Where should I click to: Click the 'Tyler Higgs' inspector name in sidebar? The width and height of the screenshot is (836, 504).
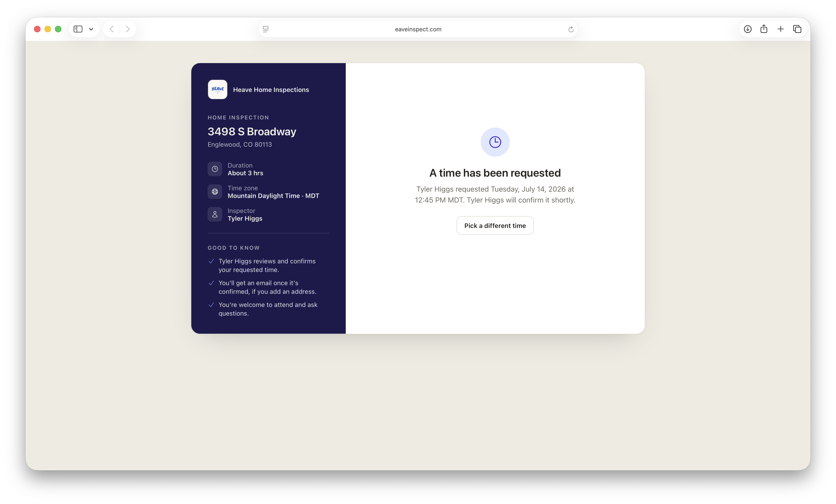(245, 218)
